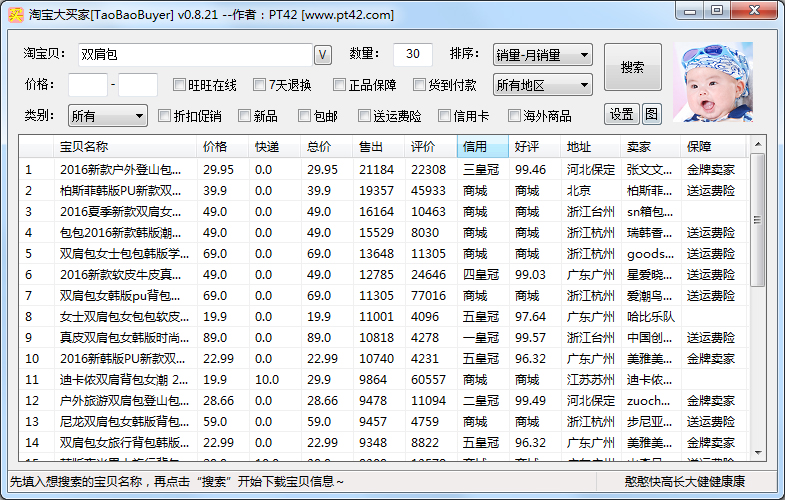Open the V history button beside search box
This screenshot has height=500, width=785.
click(x=323, y=55)
